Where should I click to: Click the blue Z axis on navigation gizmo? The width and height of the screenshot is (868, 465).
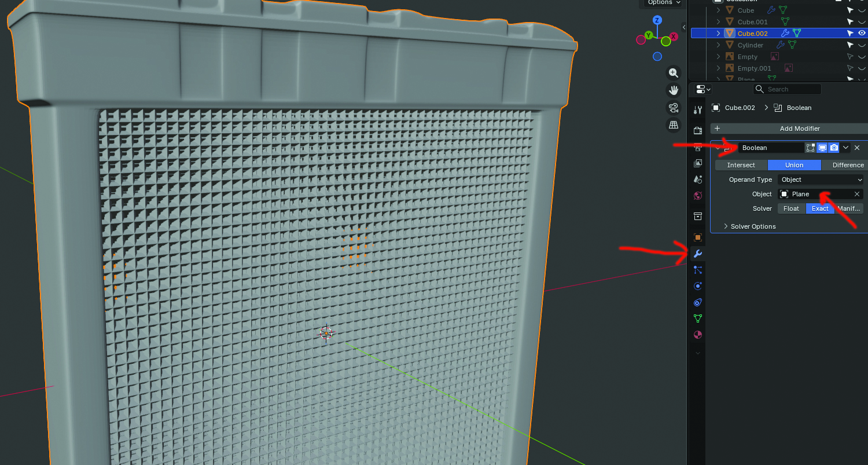click(x=657, y=20)
